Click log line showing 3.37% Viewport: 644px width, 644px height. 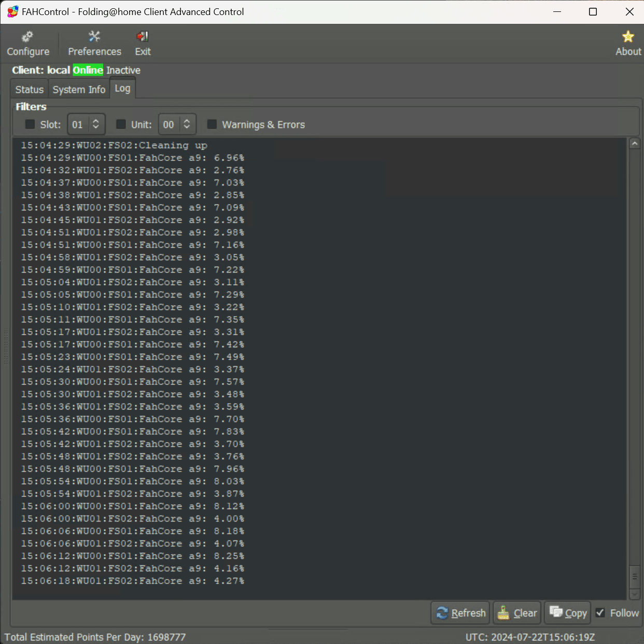point(133,369)
